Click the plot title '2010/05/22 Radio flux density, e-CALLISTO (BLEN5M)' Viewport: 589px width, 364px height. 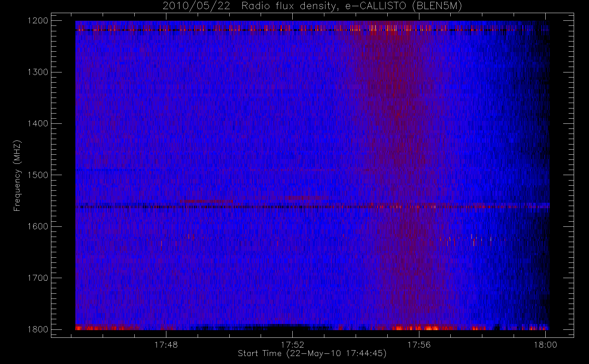(x=312, y=6)
